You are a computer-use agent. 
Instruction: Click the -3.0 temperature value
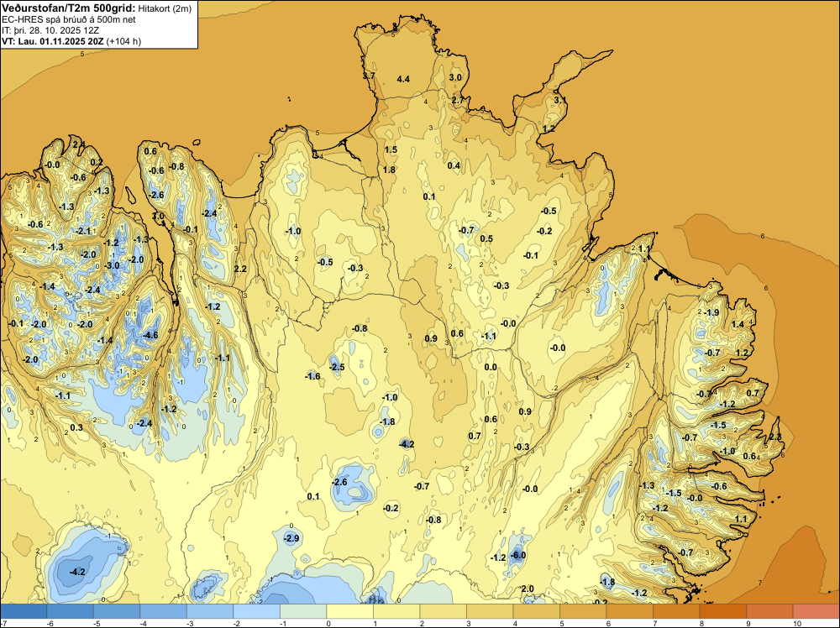112,265
